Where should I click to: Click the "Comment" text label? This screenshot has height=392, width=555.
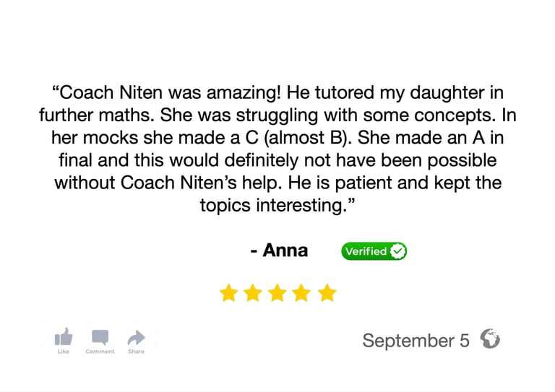click(100, 352)
